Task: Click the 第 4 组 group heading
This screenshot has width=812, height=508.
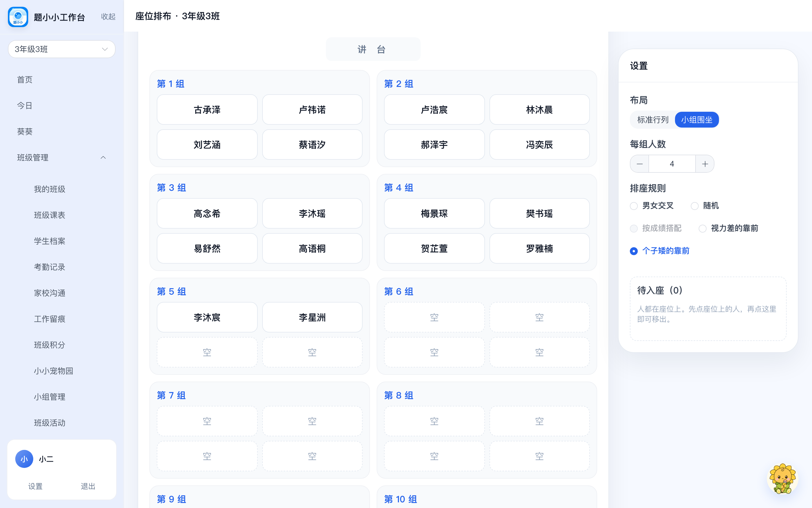Action: tap(399, 187)
